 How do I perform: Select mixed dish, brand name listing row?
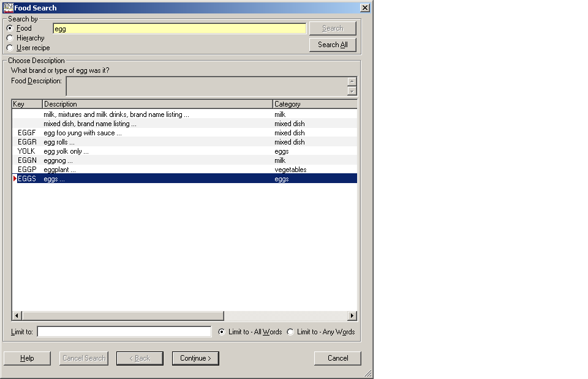184,124
